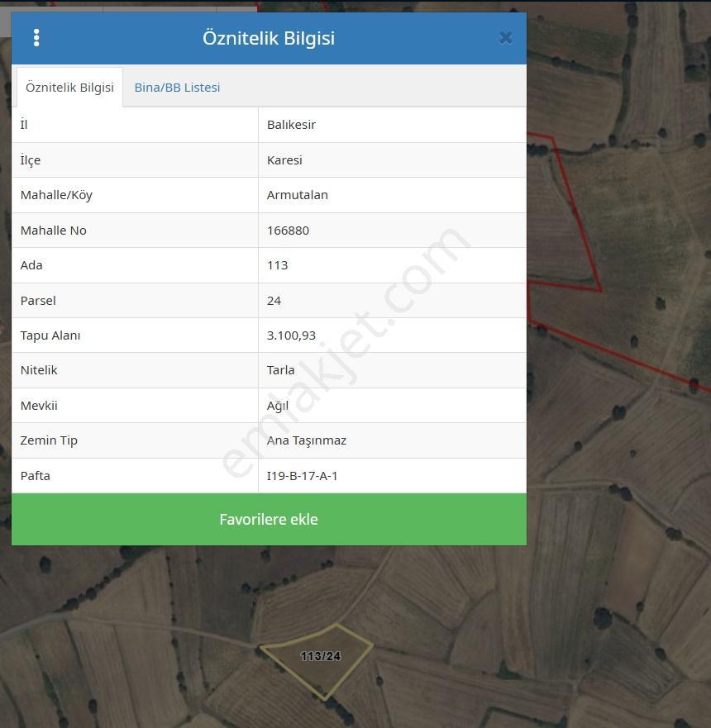Select Mahalle No value 166880

pyautogui.click(x=288, y=231)
